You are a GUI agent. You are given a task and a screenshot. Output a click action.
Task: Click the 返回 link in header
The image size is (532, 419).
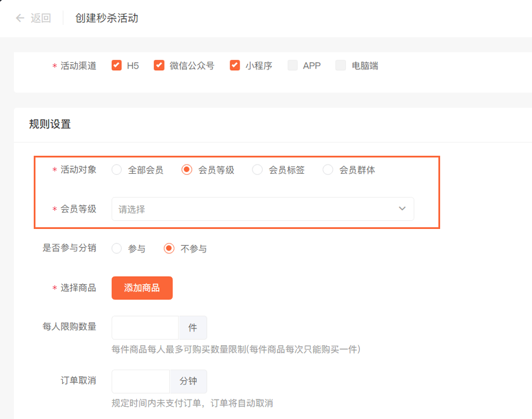coord(41,18)
